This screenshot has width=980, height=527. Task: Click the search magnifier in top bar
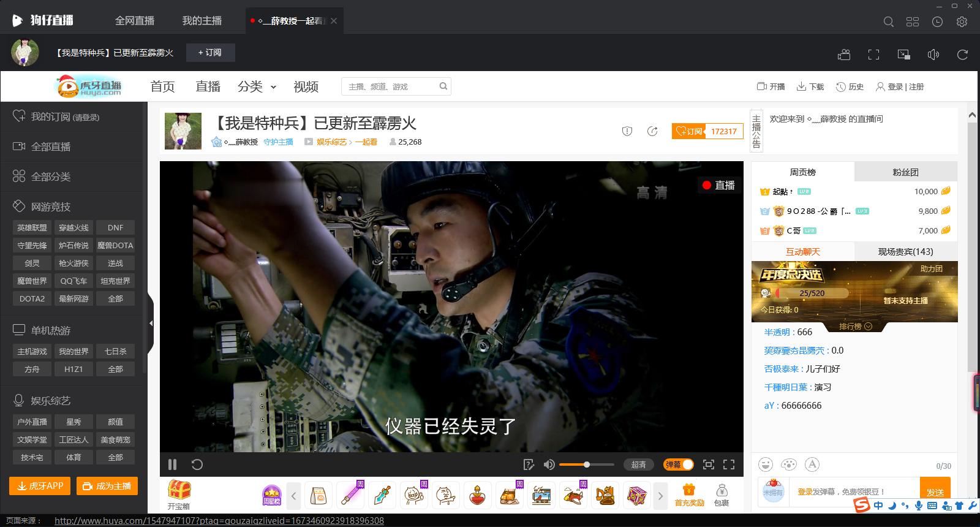coord(888,21)
